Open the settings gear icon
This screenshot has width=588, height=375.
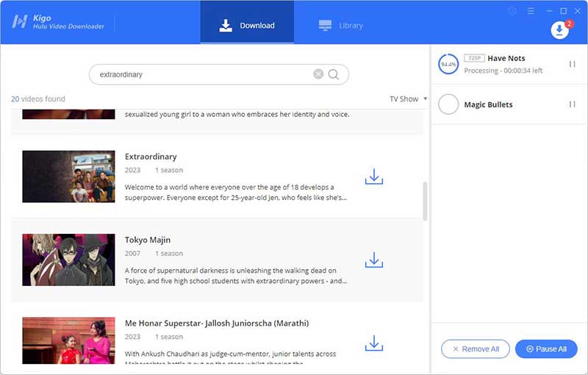512,11
